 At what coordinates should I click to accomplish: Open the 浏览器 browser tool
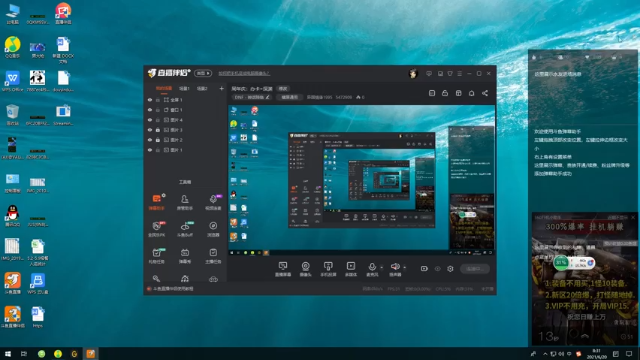(x=213, y=229)
